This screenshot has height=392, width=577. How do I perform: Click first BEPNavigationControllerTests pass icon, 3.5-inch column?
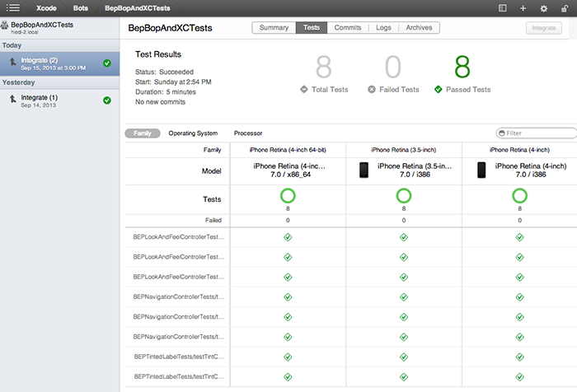click(x=404, y=297)
